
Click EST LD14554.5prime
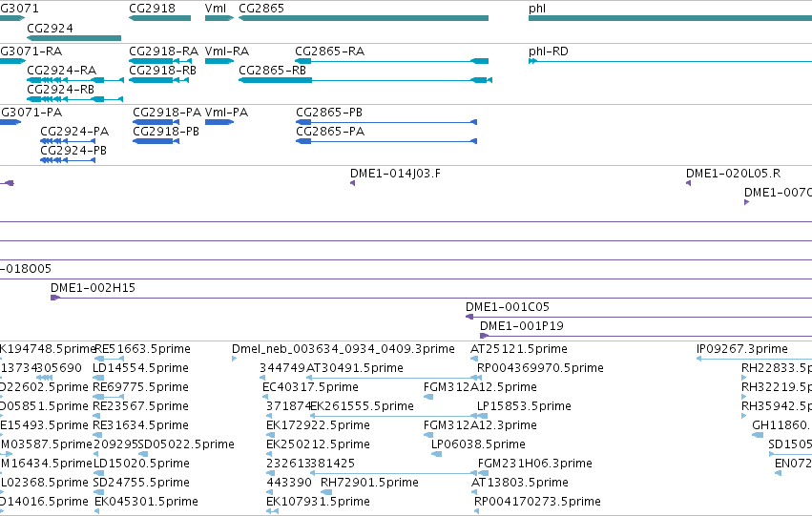[x=98, y=378]
